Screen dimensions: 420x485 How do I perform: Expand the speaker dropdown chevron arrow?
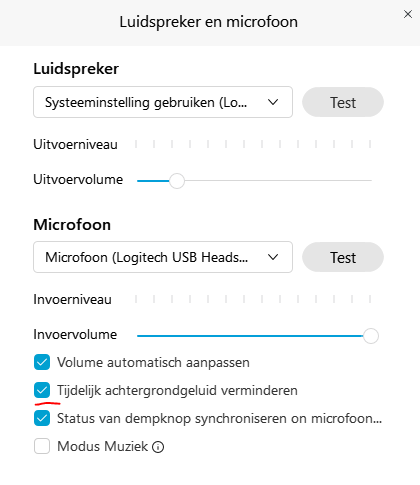[x=273, y=102]
